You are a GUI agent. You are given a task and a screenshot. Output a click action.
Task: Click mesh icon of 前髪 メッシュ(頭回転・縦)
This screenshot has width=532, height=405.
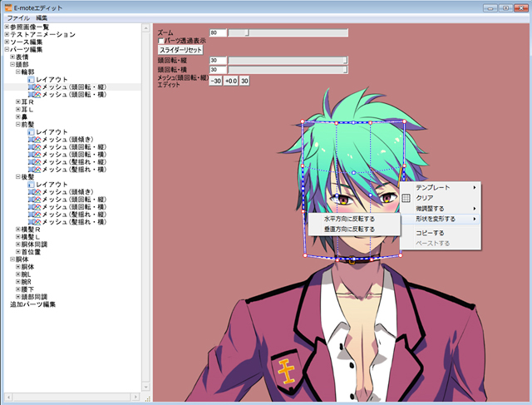[34, 147]
